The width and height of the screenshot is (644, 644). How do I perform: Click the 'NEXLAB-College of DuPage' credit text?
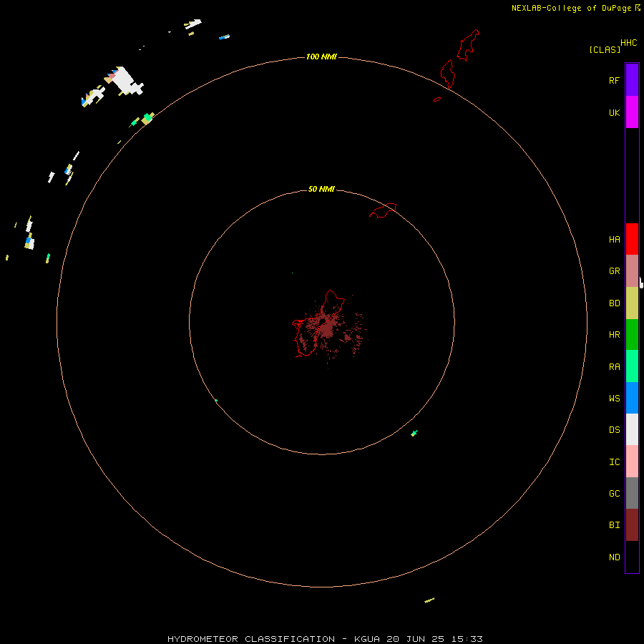571,8
